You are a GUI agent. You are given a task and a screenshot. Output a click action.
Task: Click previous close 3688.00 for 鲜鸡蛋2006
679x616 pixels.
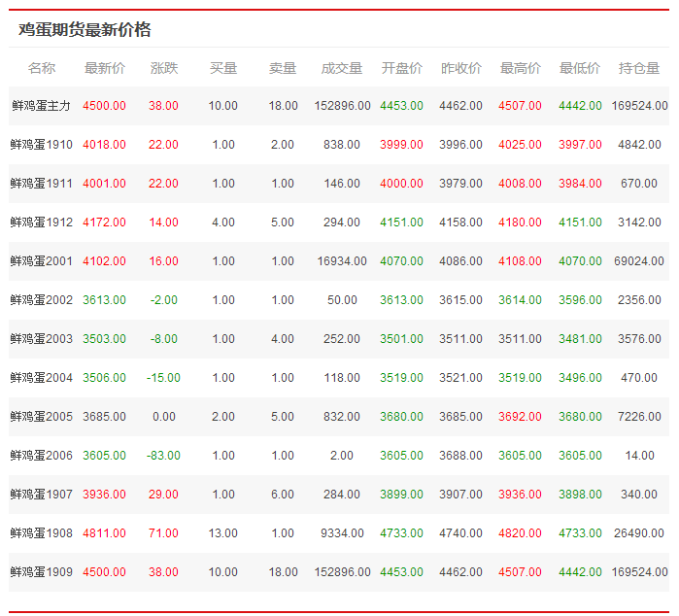click(x=460, y=456)
